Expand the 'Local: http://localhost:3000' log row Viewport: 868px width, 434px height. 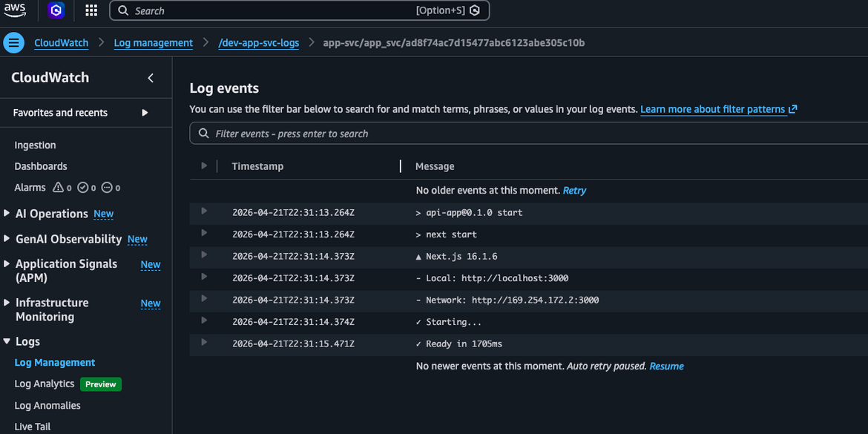pos(204,277)
